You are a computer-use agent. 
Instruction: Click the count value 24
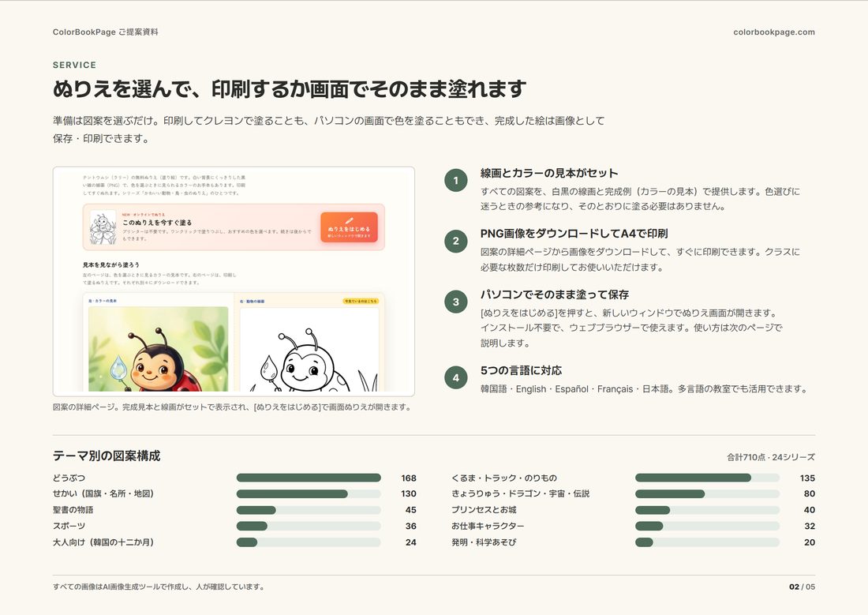[x=411, y=542]
